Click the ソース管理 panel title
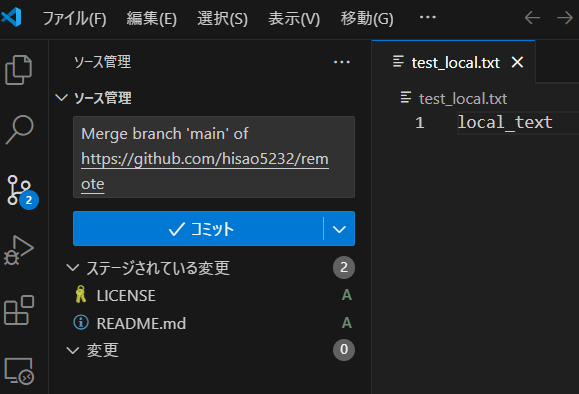The image size is (579, 394). [102, 62]
